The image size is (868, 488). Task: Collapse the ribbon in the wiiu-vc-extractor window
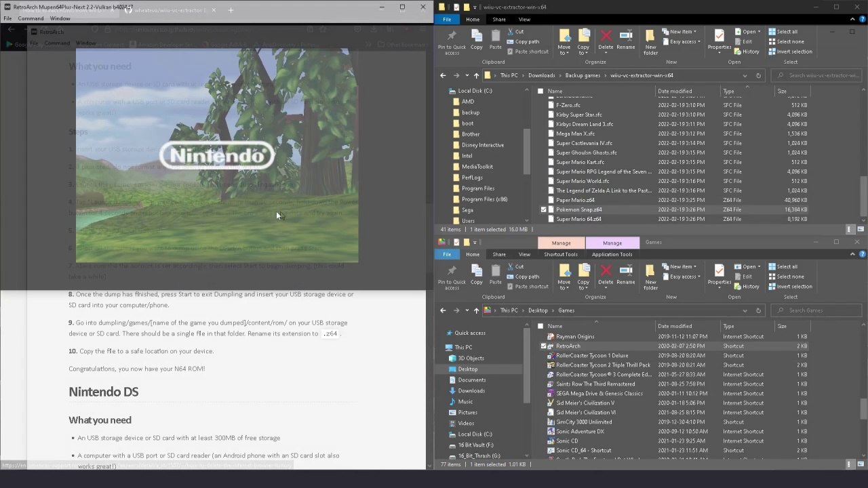click(852, 19)
